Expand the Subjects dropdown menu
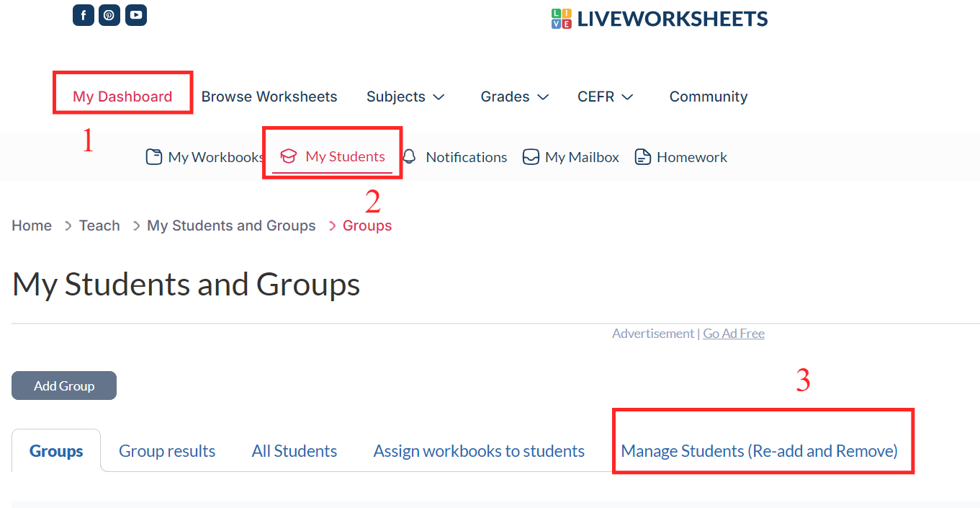 coord(405,97)
